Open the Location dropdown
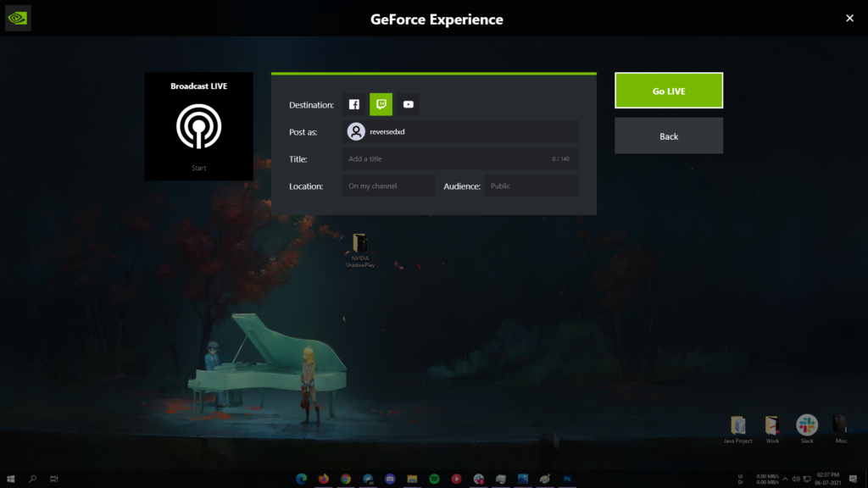The width and height of the screenshot is (868, 488). coord(388,186)
